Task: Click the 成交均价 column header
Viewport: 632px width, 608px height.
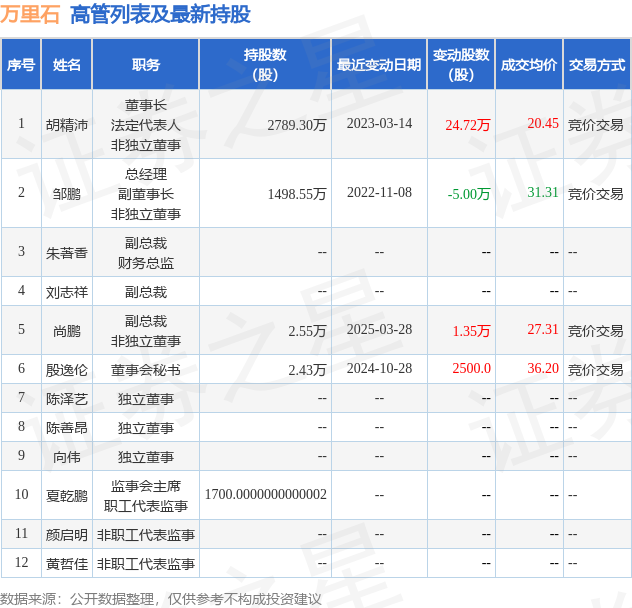Action: coord(529,65)
